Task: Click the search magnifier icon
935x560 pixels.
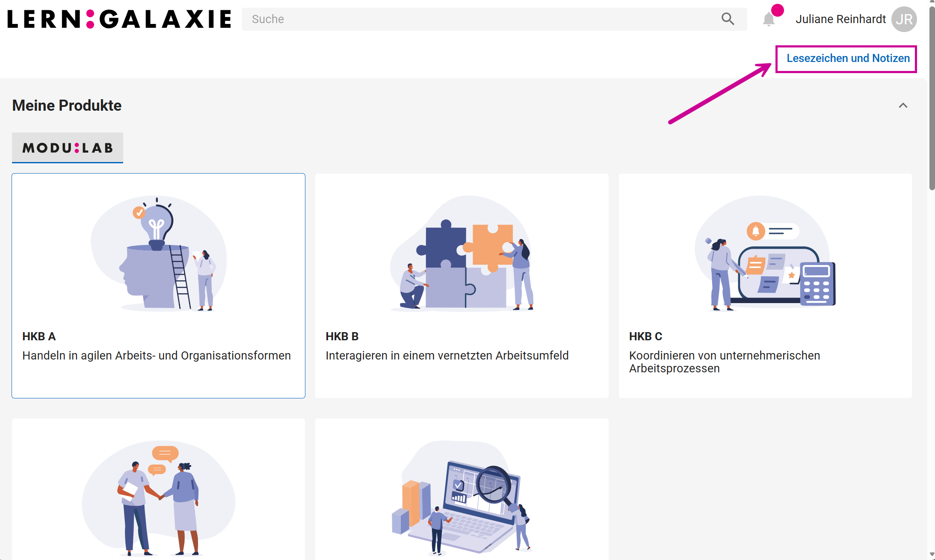Action: click(x=728, y=19)
